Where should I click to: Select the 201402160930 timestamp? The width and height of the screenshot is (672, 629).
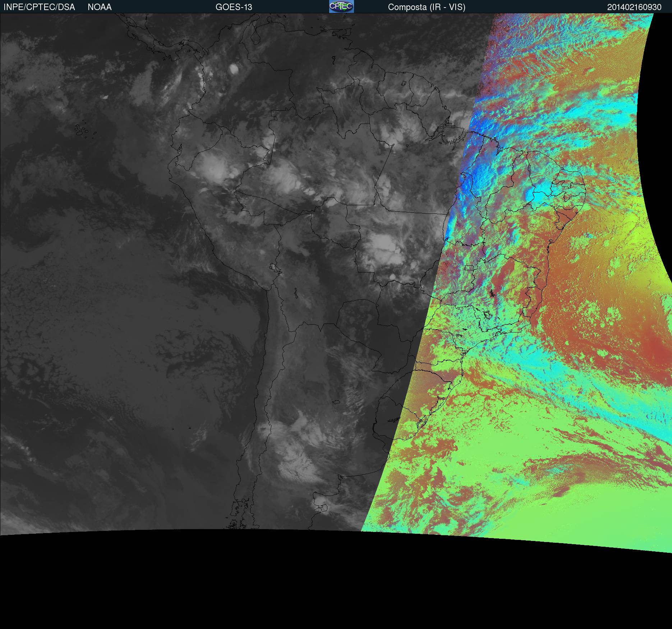[x=634, y=7]
